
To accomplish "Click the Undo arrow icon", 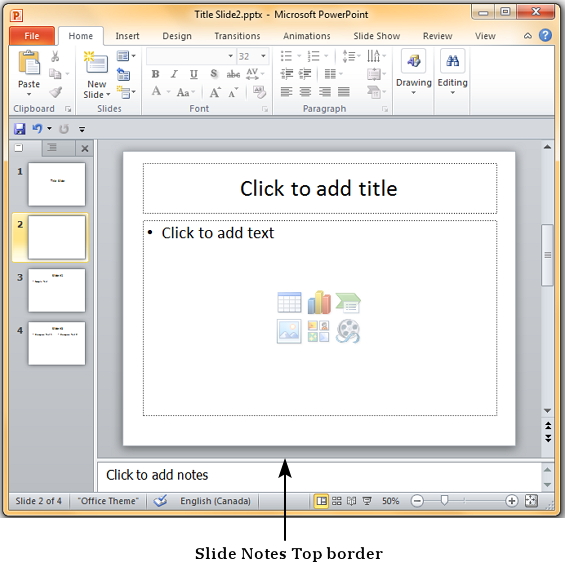I will point(37,129).
